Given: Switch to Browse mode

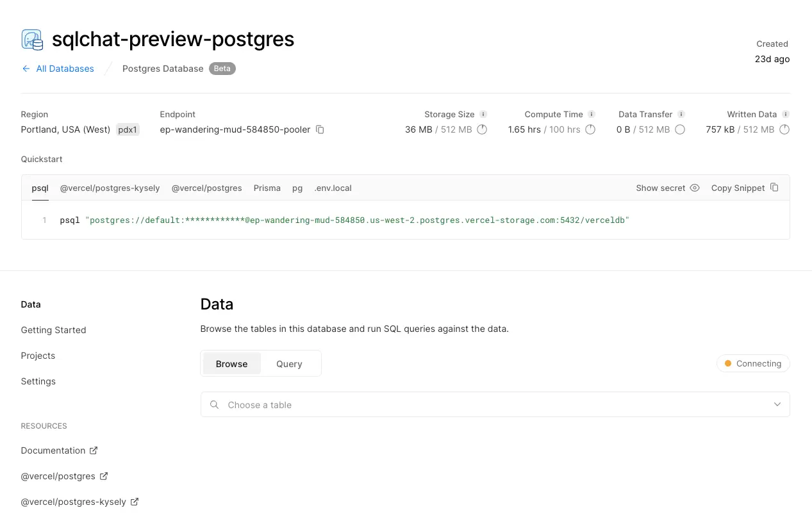Looking at the screenshot, I should (231, 364).
